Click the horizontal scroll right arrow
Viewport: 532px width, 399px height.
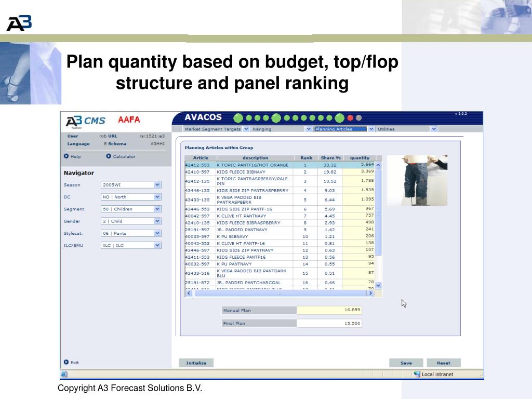coord(370,293)
